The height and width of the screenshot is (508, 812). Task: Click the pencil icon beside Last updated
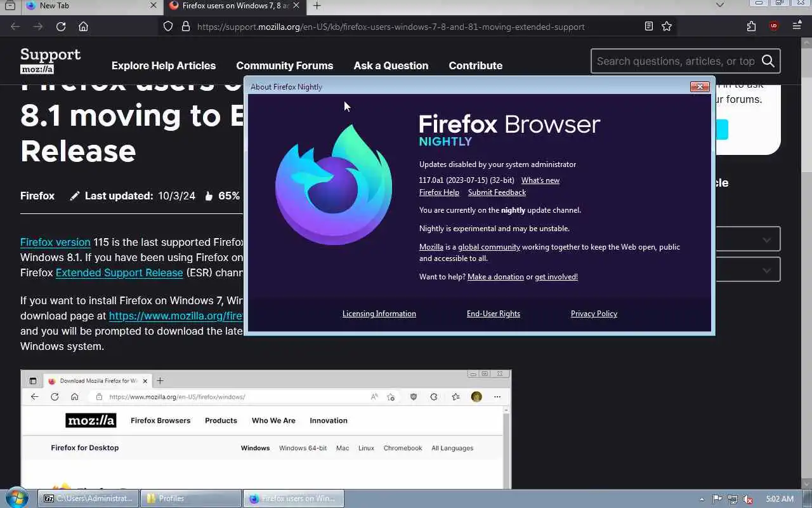pyautogui.click(x=75, y=196)
